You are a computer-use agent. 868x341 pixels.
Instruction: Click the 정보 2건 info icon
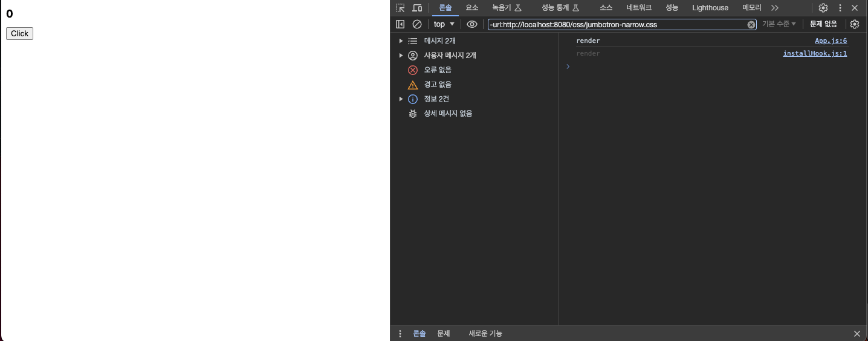[413, 99]
